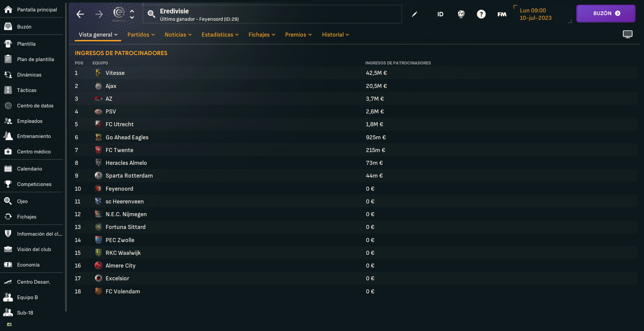644x331 pixels.
Task: Open the Economía money icon
Action: point(8,265)
